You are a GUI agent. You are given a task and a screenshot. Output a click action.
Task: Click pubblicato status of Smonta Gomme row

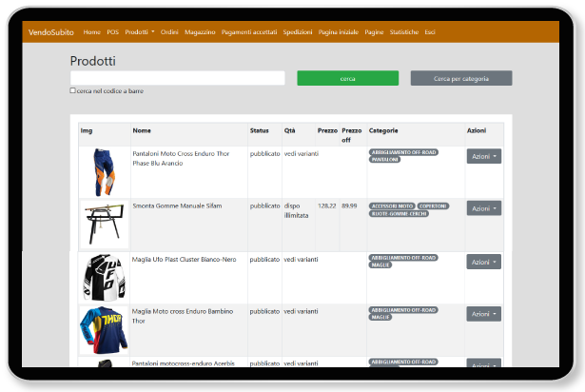pos(264,206)
